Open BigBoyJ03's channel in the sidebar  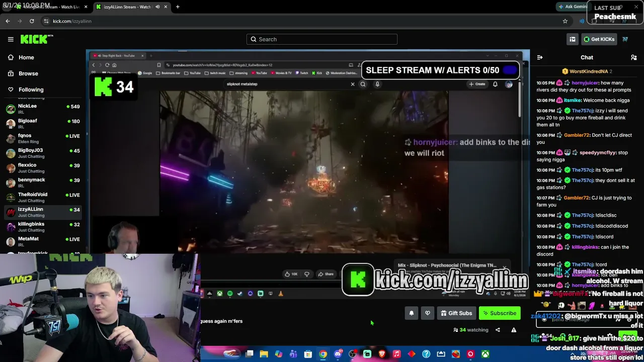pyautogui.click(x=43, y=153)
